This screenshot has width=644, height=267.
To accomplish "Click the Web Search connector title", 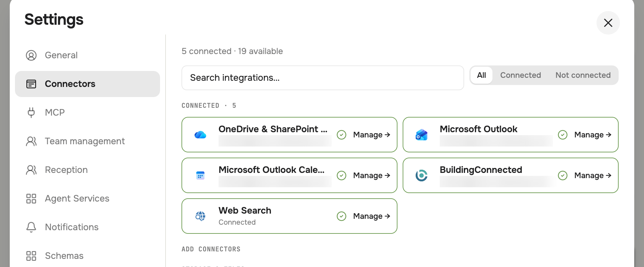I will [x=245, y=211].
